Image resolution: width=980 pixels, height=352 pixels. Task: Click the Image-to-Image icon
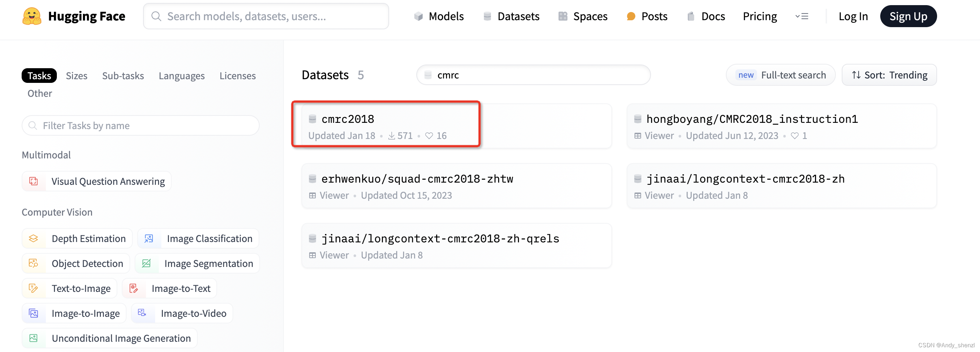pyautogui.click(x=33, y=313)
